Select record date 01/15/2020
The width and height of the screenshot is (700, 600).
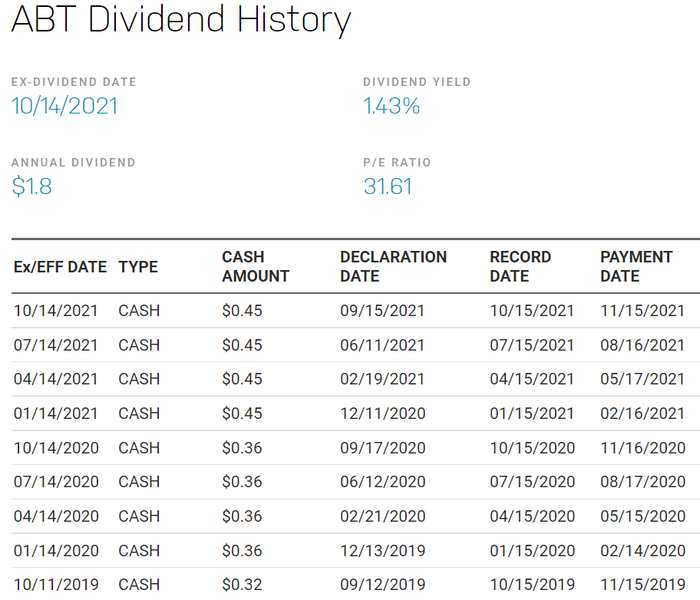pyautogui.click(x=533, y=550)
